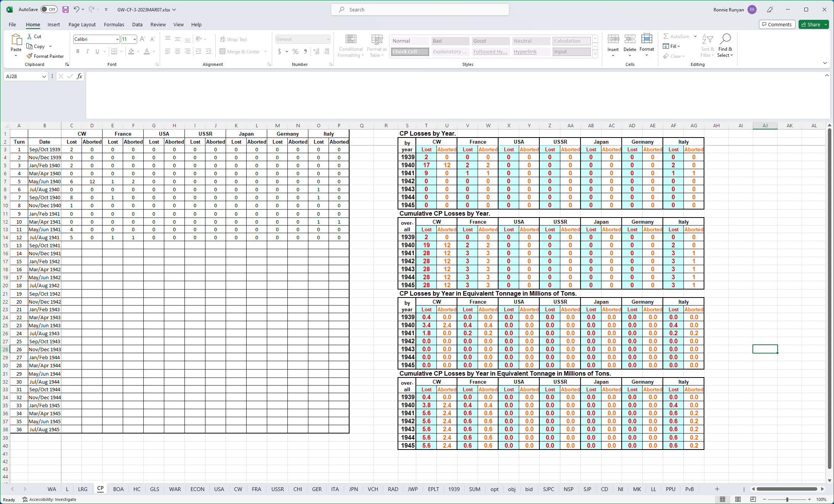The image size is (834, 504).
Task: Click the Insert cells icon
Action: click(x=613, y=39)
